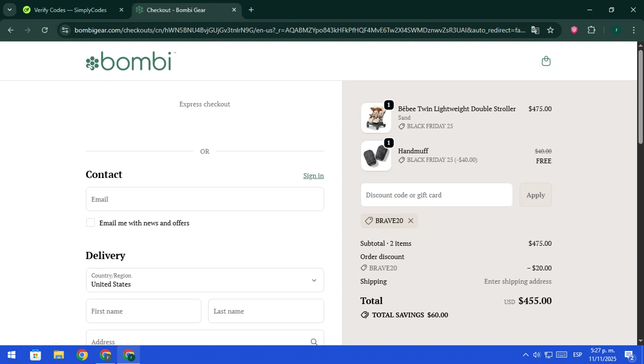
Task: Tick Email me with news and offers
Action: [91, 223]
